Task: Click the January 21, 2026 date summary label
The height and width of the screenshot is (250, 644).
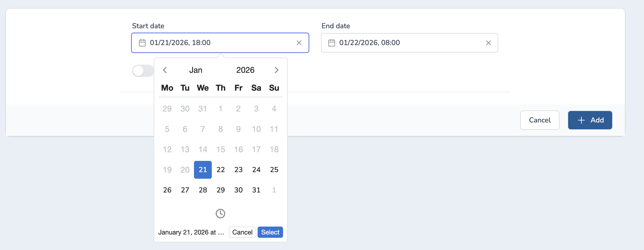Action: pos(191,232)
